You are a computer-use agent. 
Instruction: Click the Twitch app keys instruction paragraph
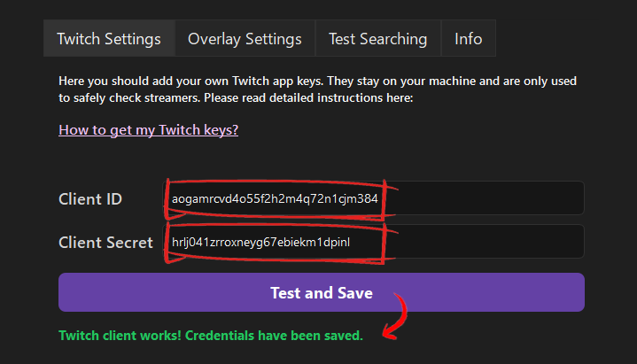[x=317, y=89]
